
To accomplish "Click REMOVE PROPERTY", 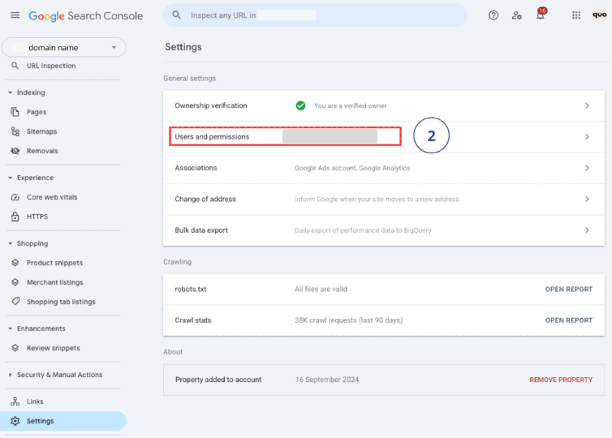I will (561, 380).
